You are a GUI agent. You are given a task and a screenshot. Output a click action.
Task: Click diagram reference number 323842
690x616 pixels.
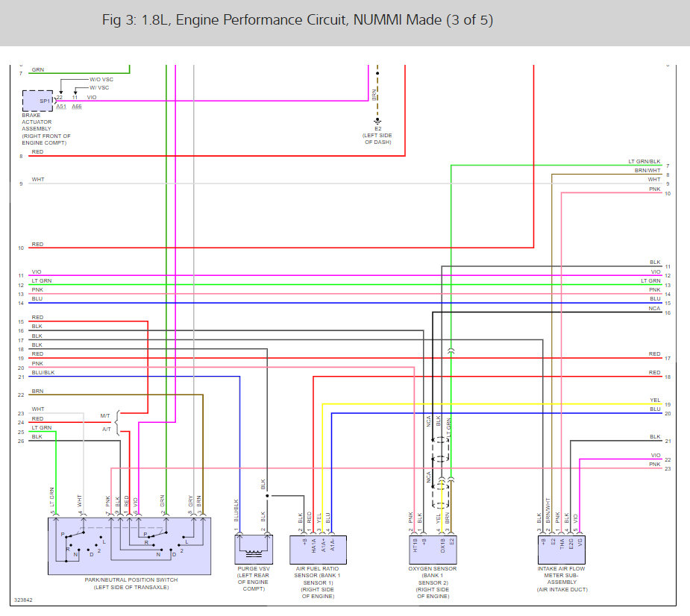point(23,600)
